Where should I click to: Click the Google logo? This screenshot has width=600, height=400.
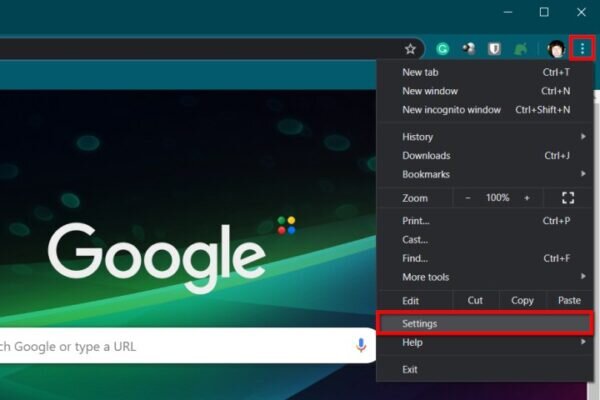coord(157,257)
